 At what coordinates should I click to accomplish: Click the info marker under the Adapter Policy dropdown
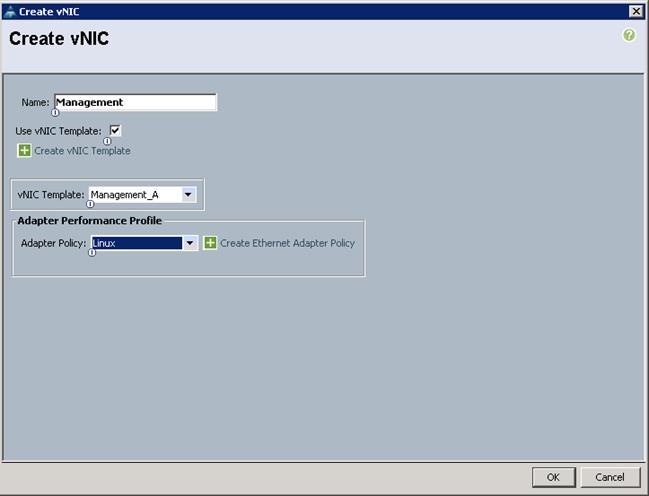click(x=92, y=253)
